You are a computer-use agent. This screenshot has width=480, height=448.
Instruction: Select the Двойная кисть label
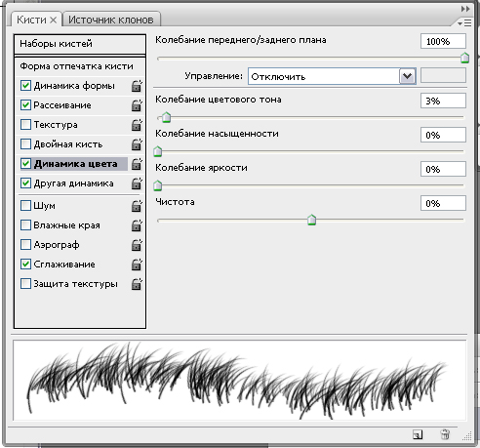coord(68,144)
